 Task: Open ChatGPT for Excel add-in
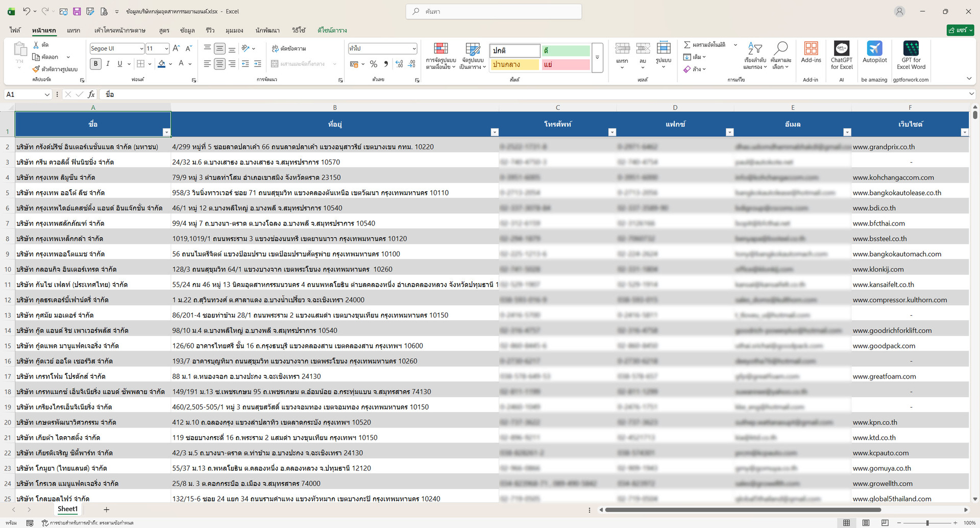841,55
